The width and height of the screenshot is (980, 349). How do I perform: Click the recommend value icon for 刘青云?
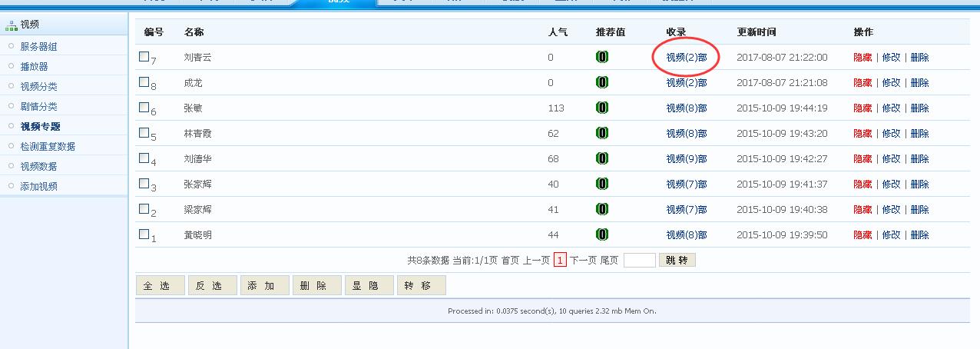coord(602,57)
